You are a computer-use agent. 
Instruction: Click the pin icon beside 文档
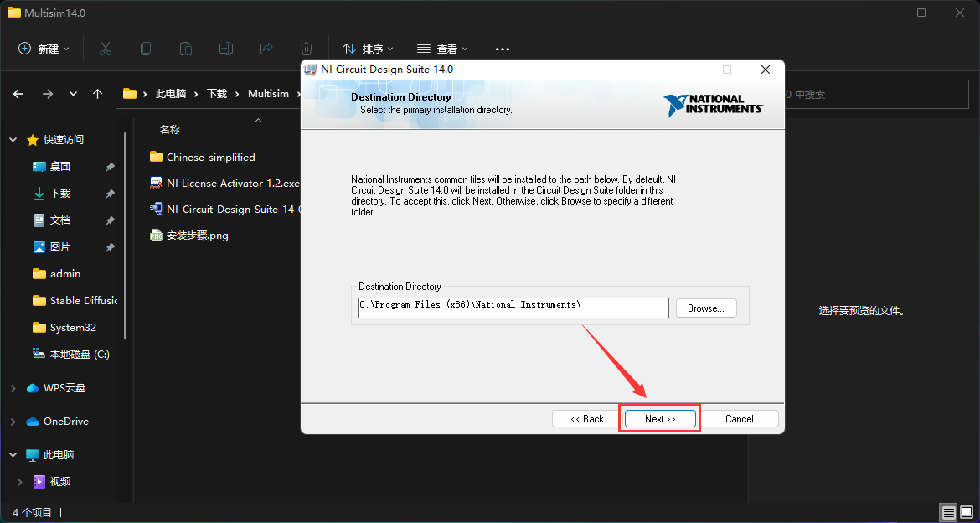tap(110, 220)
